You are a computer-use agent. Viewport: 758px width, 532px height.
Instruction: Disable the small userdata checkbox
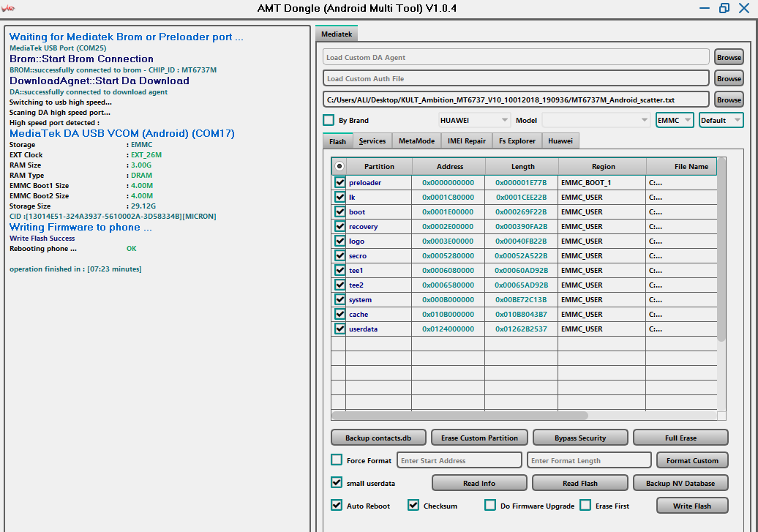point(337,482)
